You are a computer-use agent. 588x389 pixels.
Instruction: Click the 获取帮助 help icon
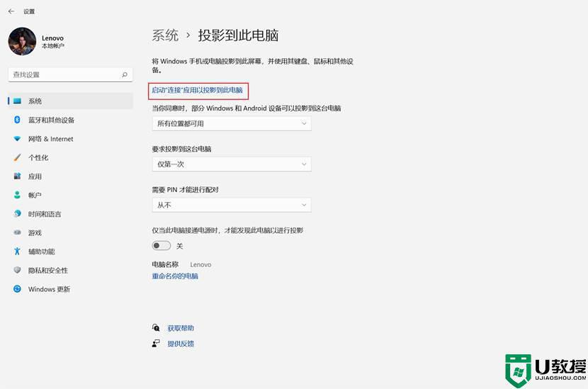pos(156,328)
